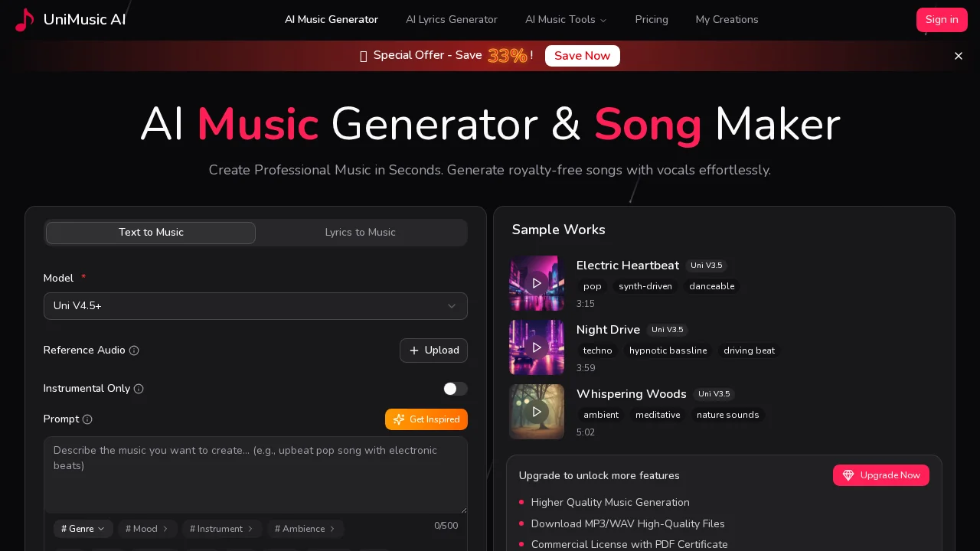Open the Pricing page from the navbar
The width and height of the screenshot is (980, 551).
[x=652, y=20]
